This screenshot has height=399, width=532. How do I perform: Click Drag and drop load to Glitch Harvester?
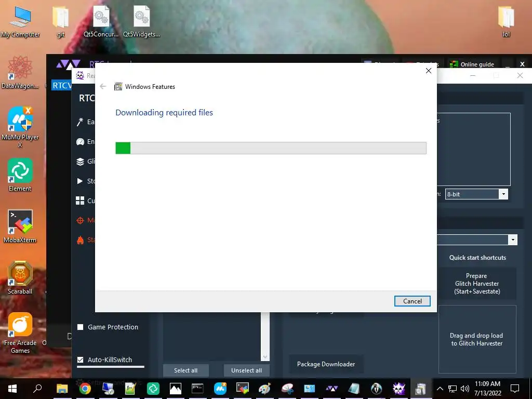(x=477, y=339)
